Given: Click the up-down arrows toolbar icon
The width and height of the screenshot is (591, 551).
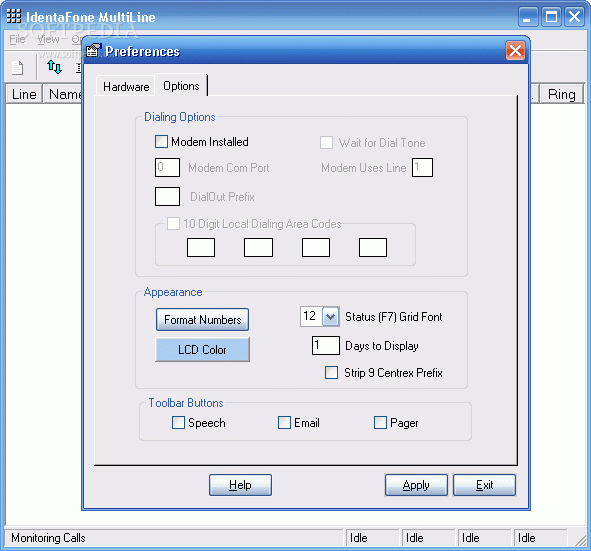Looking at the screenshot, I should (x=54, y=67).
